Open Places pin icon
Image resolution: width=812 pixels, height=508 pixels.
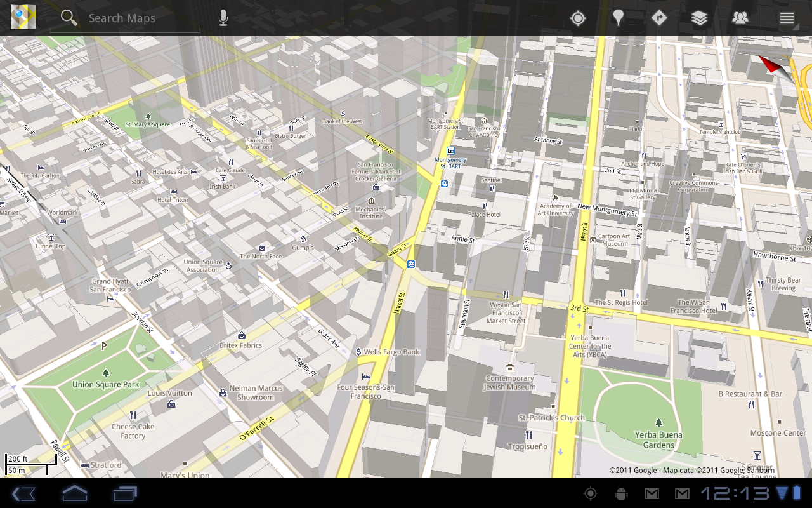coord(618,18)
